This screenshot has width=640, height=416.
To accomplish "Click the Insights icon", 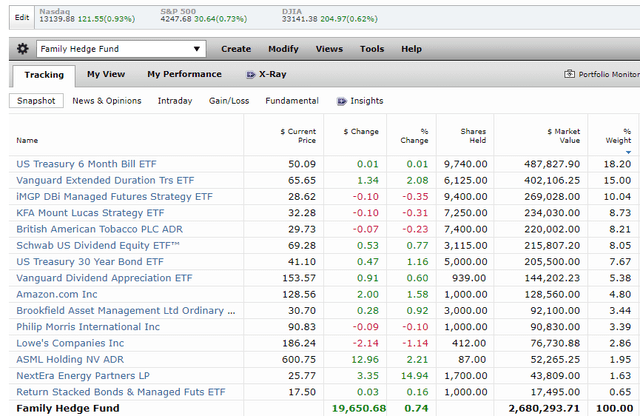I will (342, 101).
